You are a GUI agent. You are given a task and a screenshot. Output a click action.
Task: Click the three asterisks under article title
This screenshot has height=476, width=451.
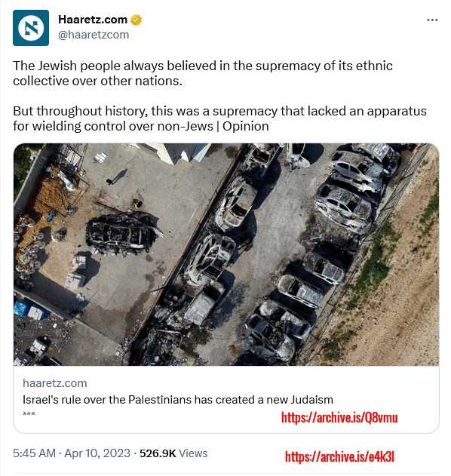[29, 414]
